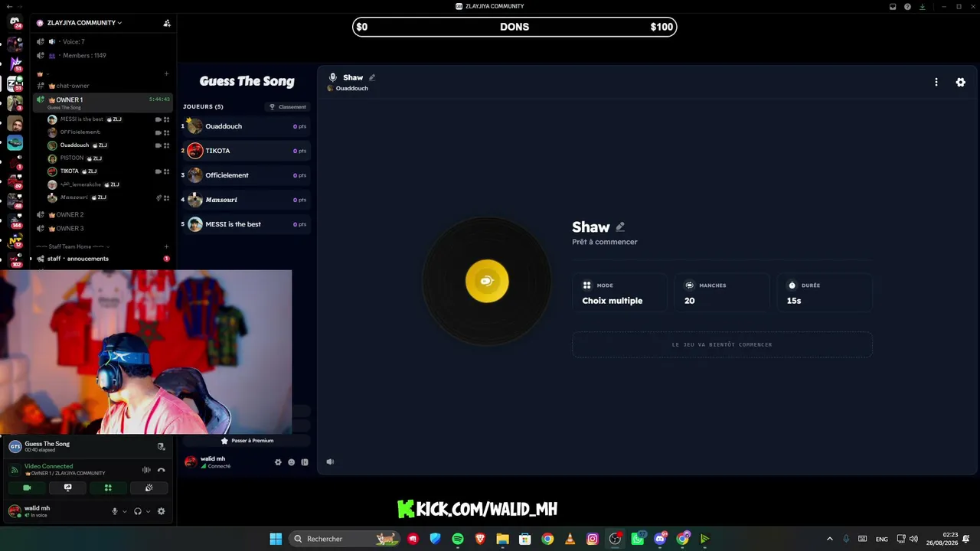Click the Rechercher taskbar search box
This screenshot has width=980, height=551.
click(345, 539)
